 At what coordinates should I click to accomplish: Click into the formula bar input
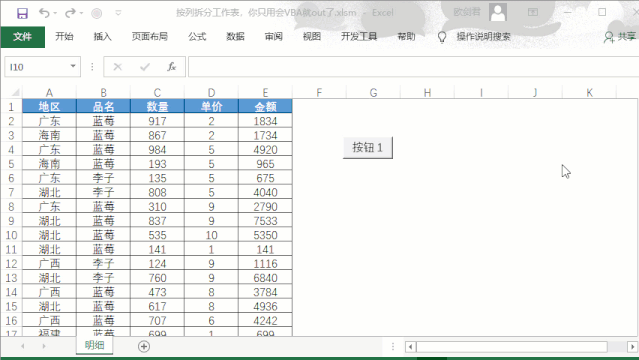click(413, 67)
